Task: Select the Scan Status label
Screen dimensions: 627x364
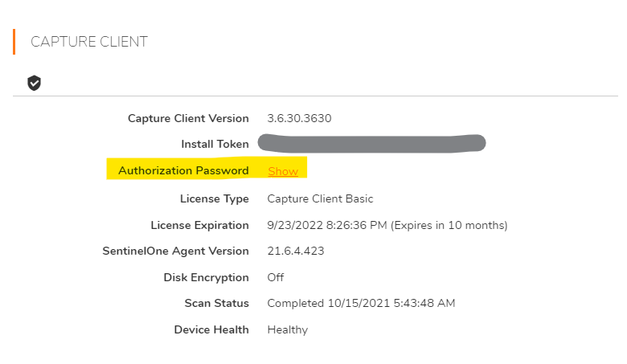Action: pyautogui.click(x=216, y=303)
